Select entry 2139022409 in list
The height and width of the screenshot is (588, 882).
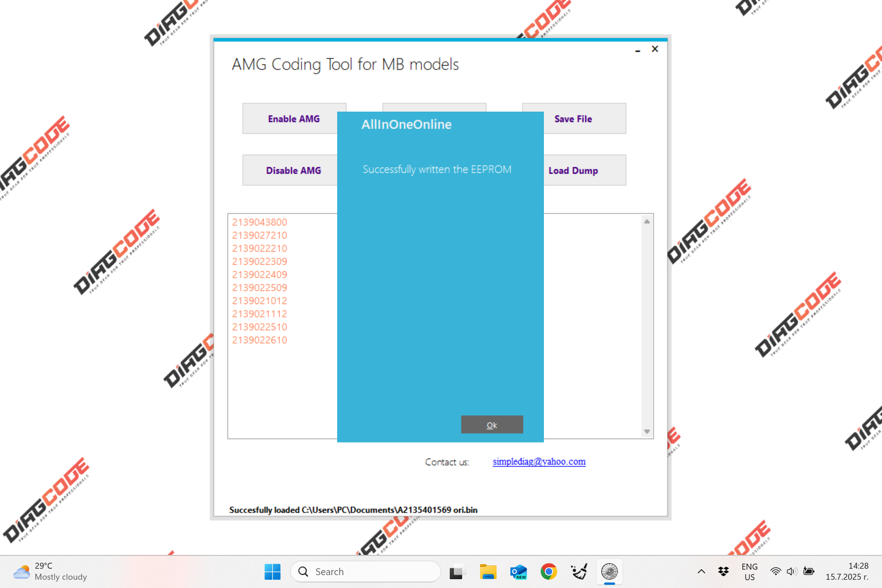pyautogui.click(x=260, y=275)
